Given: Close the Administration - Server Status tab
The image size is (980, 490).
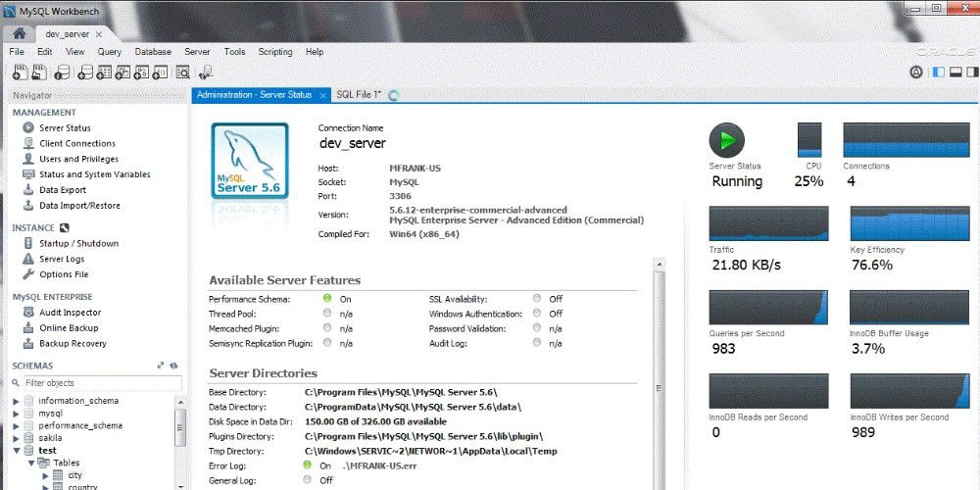Looking at the screenshot, I should click(x=323, y=96).
